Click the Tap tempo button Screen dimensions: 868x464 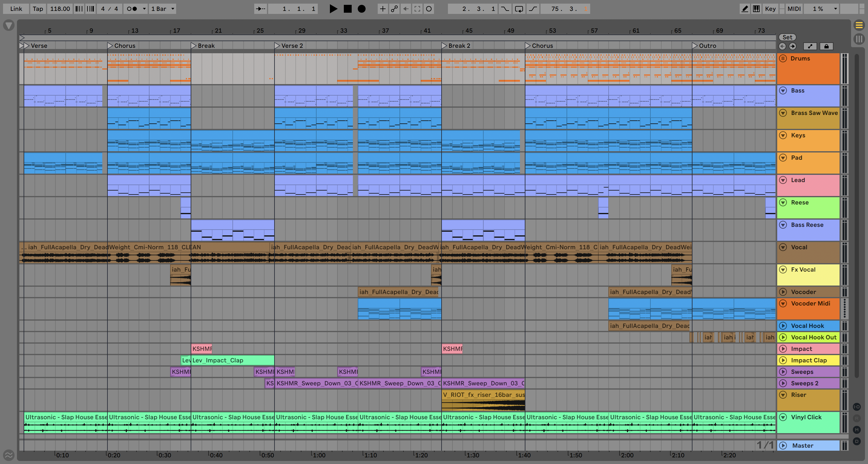pos(38,9)
